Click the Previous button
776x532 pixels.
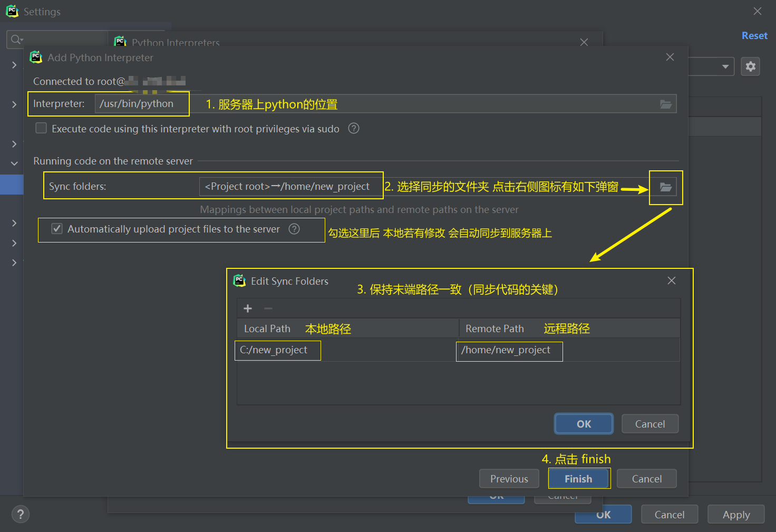[509, 479]
